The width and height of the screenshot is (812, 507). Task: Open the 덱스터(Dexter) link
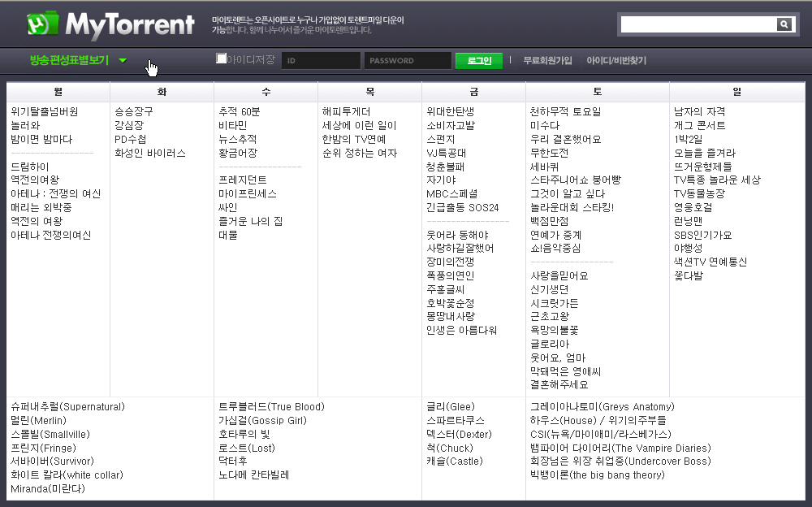459,435
